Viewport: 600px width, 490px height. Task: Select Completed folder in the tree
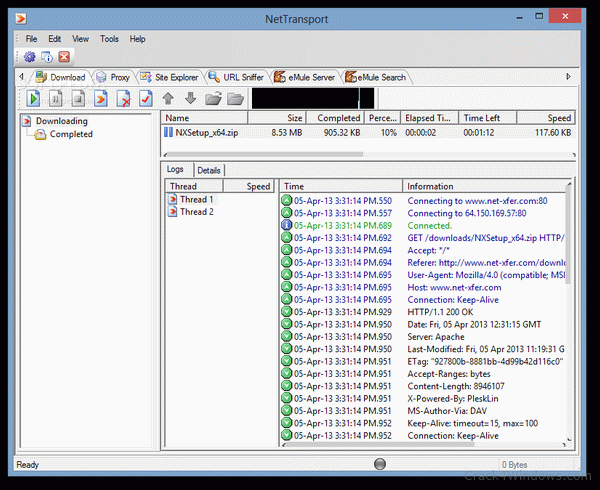click(x=71, y=134)
